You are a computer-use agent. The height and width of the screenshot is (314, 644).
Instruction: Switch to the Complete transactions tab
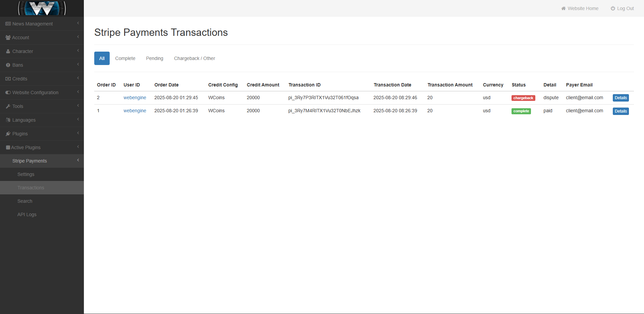pos(125,58)
